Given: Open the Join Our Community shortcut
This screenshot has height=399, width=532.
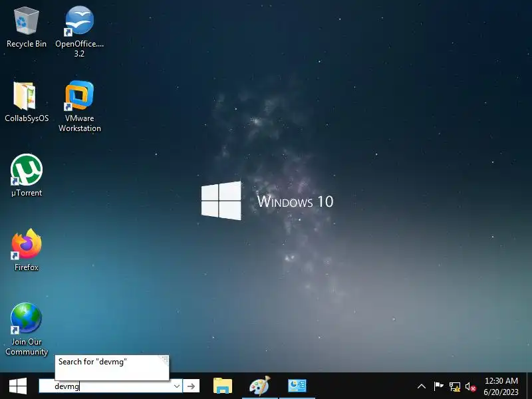Looking at the screenshot, I should pyautogui.click(x=26, y=329).
